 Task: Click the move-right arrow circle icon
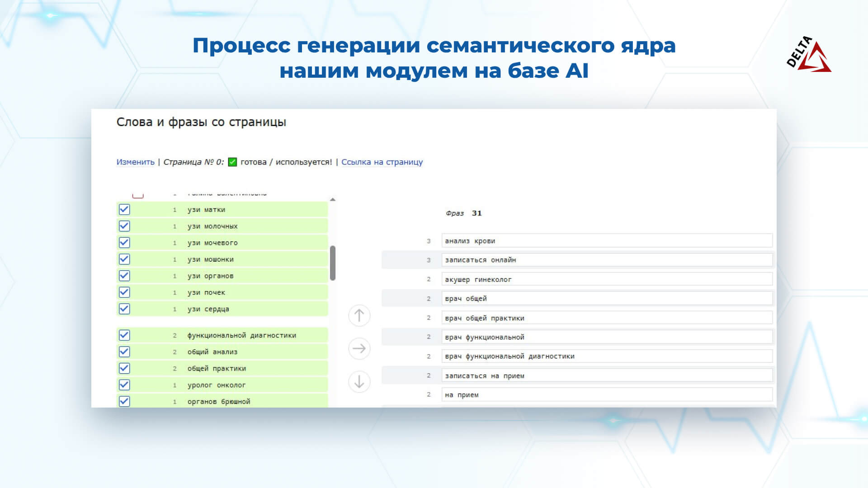point(359,348)
